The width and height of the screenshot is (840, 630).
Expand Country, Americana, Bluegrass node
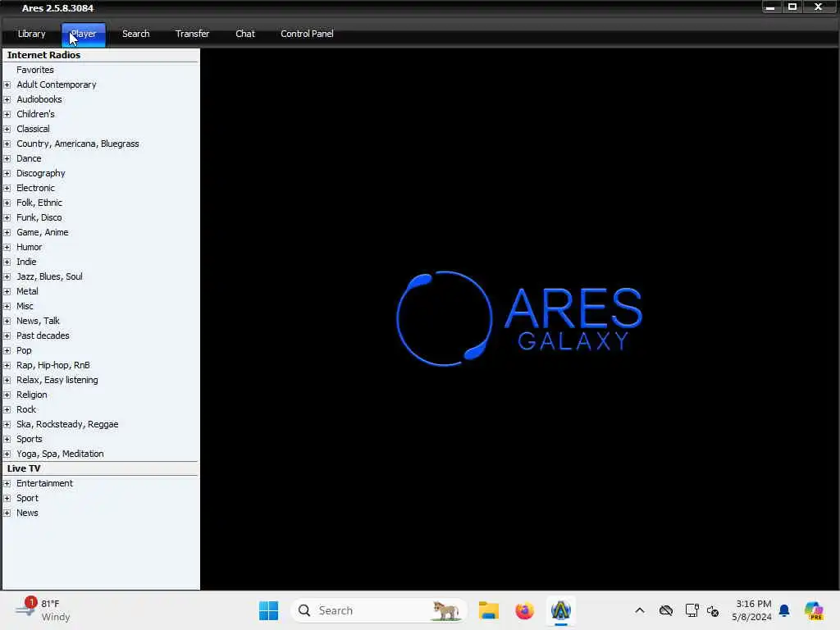coord(7,144)
